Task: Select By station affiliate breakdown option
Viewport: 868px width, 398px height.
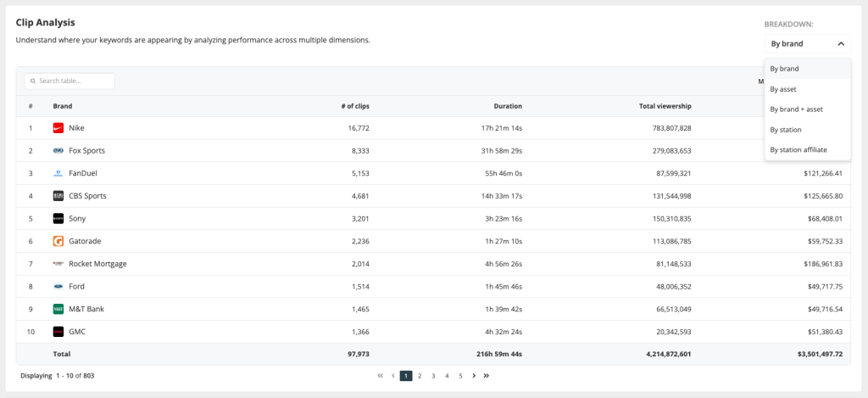Action: 807,149
